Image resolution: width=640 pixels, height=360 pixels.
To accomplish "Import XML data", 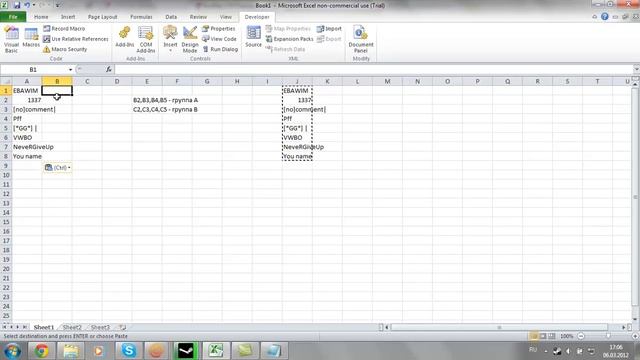I will [x=329, y=29].
